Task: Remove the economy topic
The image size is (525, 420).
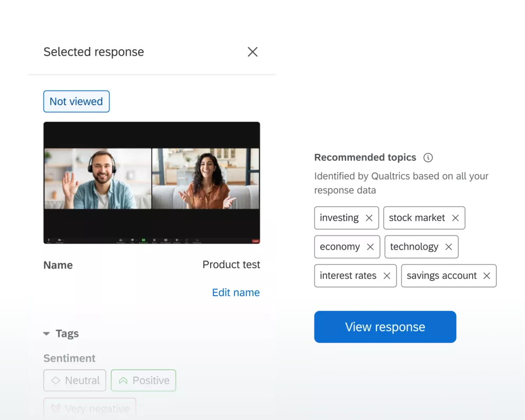Action: point(370,246)
